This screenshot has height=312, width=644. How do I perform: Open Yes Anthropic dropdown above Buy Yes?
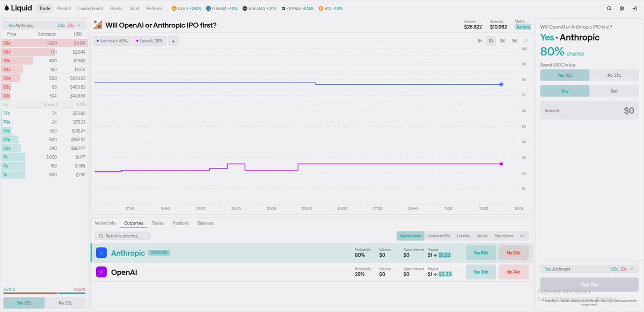[589, 269]
